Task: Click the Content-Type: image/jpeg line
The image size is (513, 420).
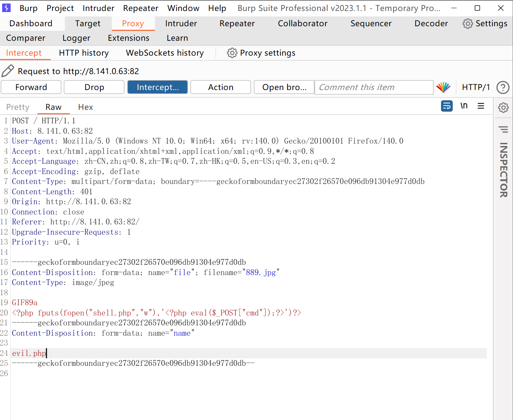Action: [63, 282]
